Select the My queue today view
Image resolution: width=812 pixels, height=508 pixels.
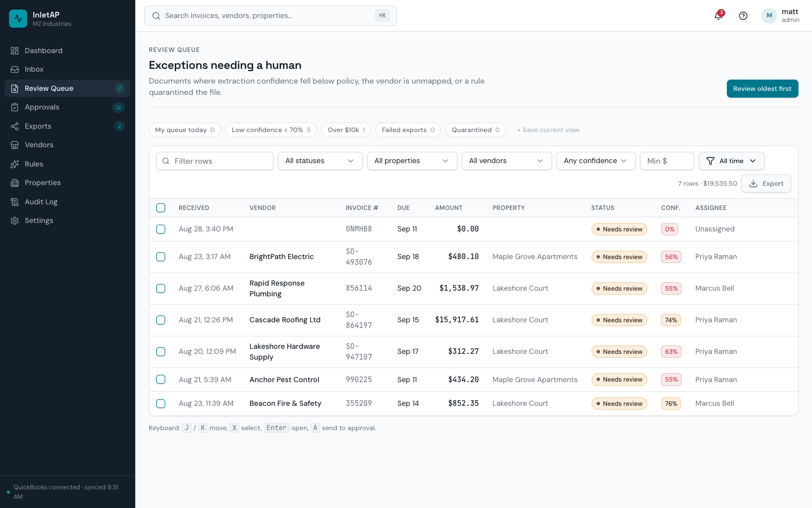point(185,130)
